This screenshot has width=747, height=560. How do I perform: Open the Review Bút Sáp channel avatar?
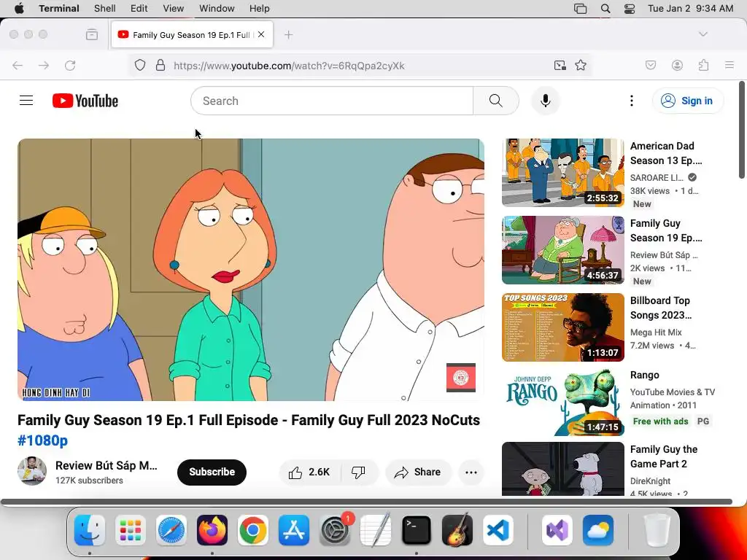pyautogui.click(x=32, y=471)
